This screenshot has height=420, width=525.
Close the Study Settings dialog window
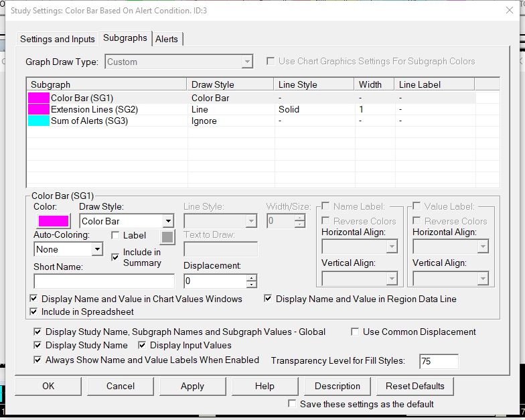pos(510,10)
